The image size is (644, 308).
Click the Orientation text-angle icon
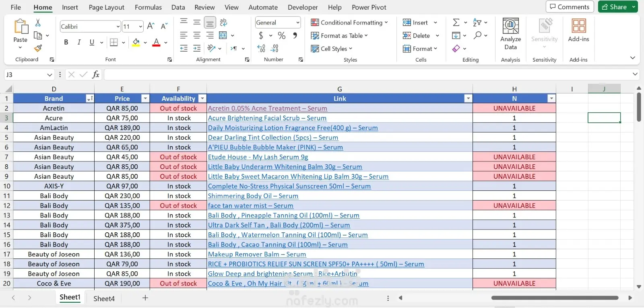pyautogui.click(x=211, y=48)
